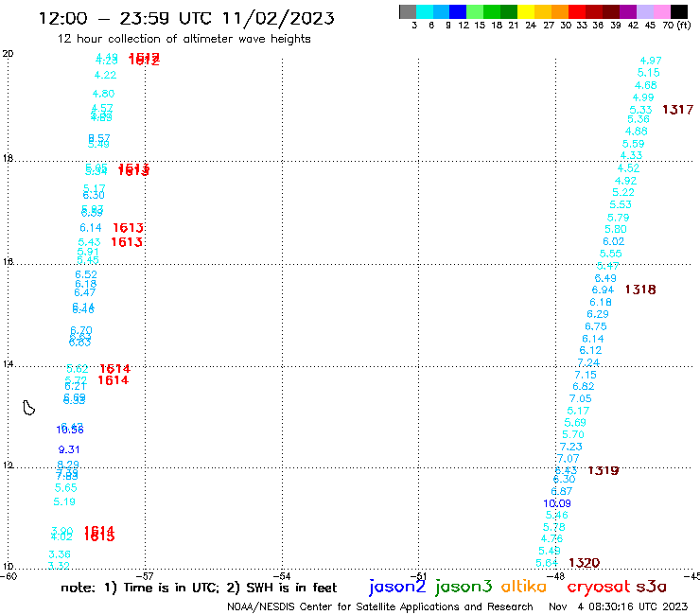The width and height of the screenshot is (700, 615).
Task: Click the wave height value '6.02'
Action: point(613,241)
